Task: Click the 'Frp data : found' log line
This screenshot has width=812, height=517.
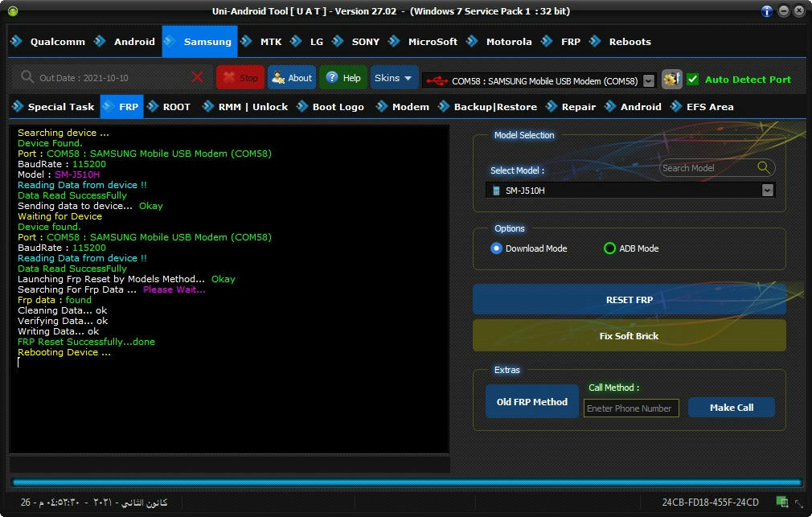Action: [x=55, y=300]
